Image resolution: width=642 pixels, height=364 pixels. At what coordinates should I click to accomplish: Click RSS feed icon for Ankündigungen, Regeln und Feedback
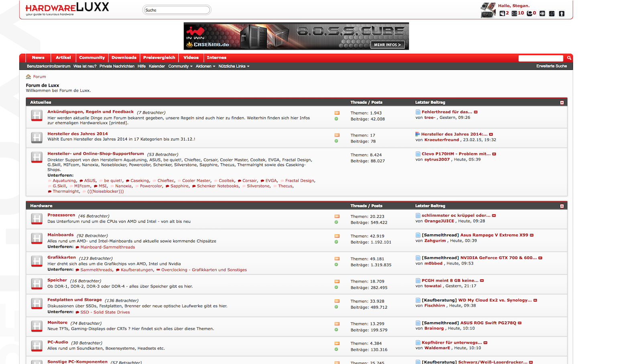(337, 113)
